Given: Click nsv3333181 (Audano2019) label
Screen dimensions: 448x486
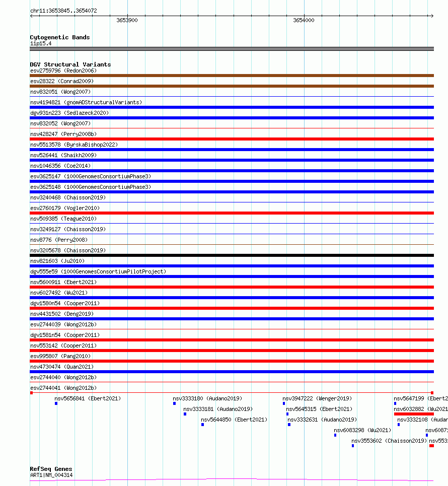Looking at the screenshot, I should (218, 409).
